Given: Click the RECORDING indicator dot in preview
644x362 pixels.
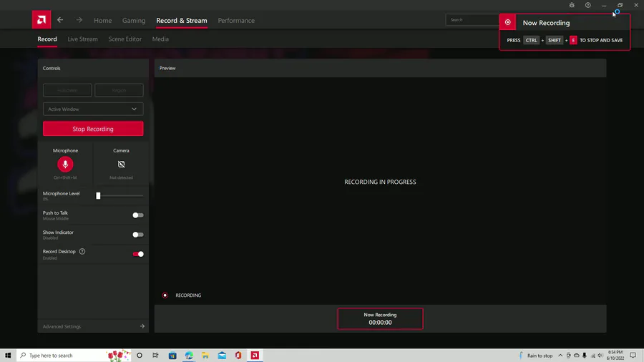Looking at the screenshot, I should pos(165,295).
